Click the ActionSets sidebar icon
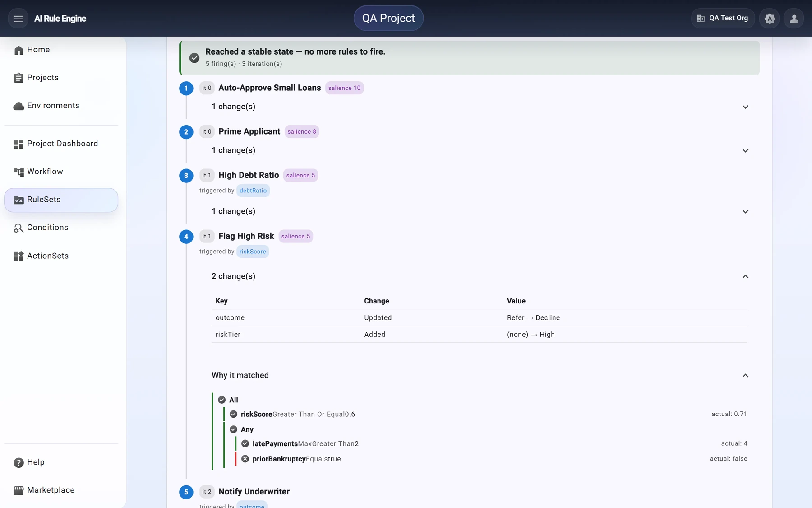 (x=18, y=256)
